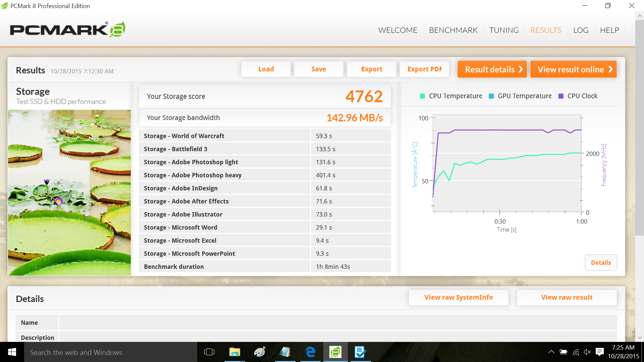Show hidden system tray icons
Screen dimensions: 644x362
[551, 352]
